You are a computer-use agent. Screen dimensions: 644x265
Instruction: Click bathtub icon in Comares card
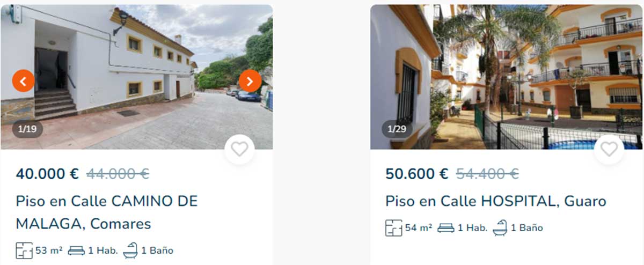tap(130, 251)
